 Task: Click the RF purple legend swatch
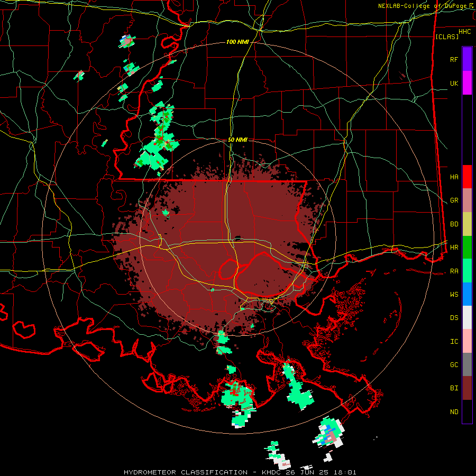(467, 59)
